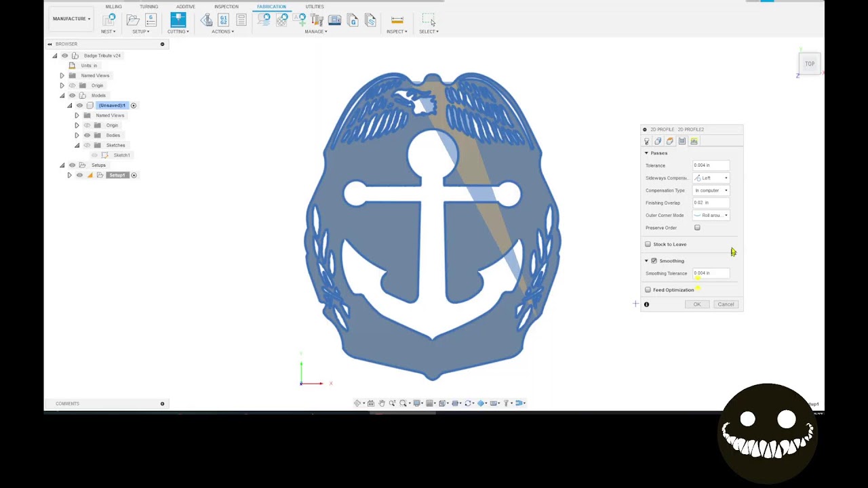Open the NC Program icon in Setup group

click(x=151, y=20)
